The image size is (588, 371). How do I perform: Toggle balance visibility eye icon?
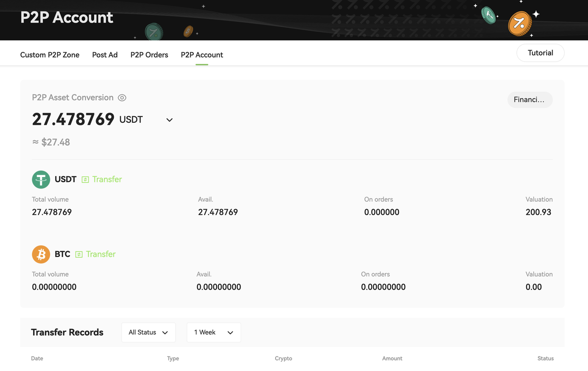(122, 98)
